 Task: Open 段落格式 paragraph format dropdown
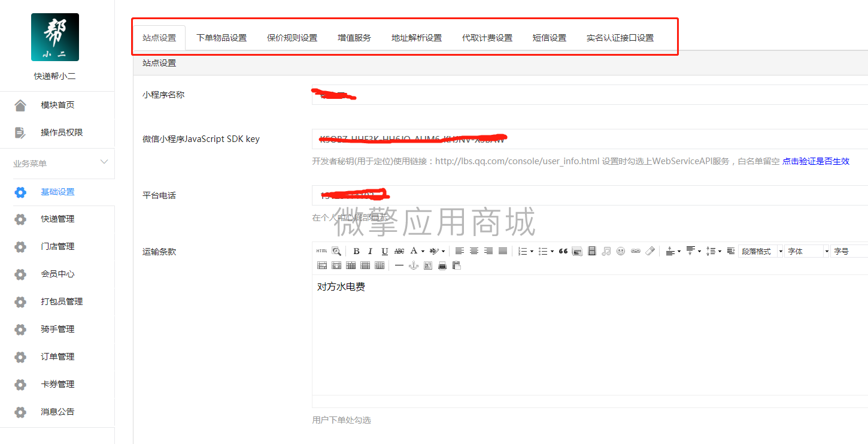point(761,251)
